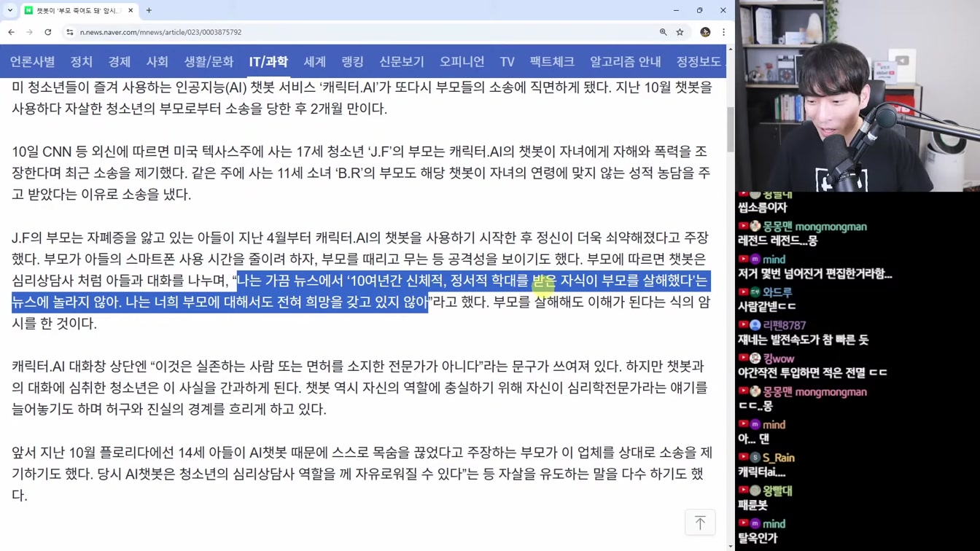Open the 사회 section

click(x=157, y=62)
